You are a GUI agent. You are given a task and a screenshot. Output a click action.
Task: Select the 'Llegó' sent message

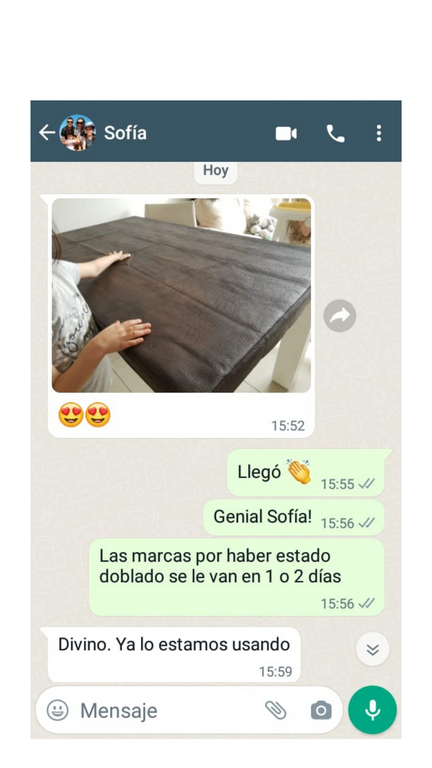(307, 473)
